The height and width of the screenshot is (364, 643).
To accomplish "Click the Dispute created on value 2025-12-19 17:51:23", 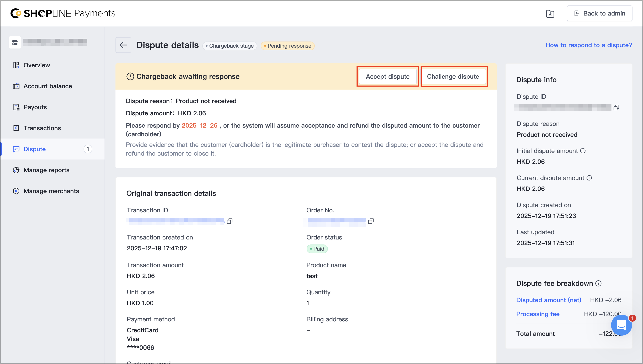I will [x=546, y=216].
